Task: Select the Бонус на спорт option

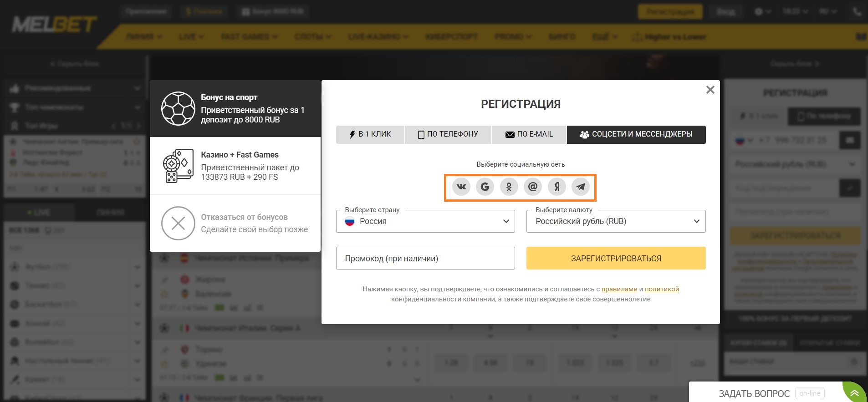Action: [x=235, y=108]
